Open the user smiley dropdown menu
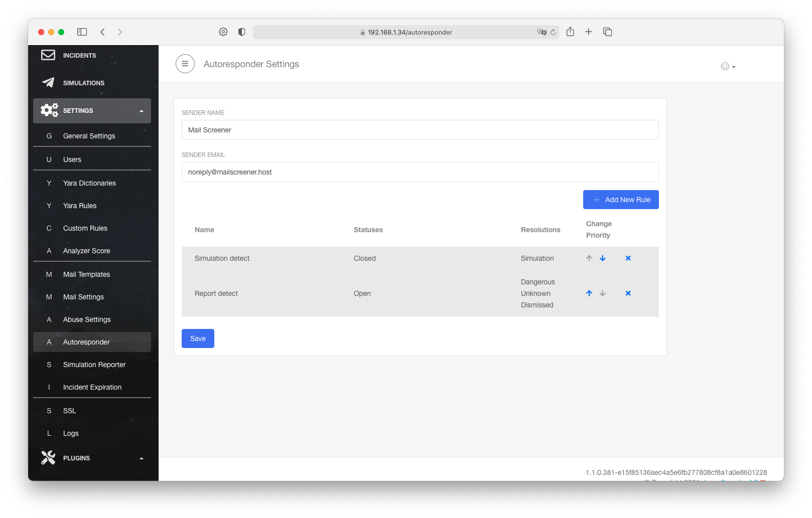The image size is (812, 518). 728,67
